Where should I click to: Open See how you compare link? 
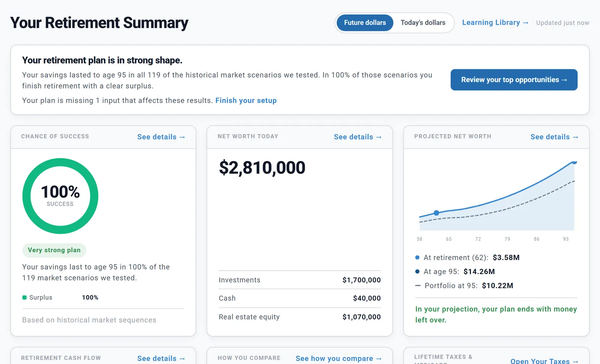pyautogui.click(x=339, y=358)
